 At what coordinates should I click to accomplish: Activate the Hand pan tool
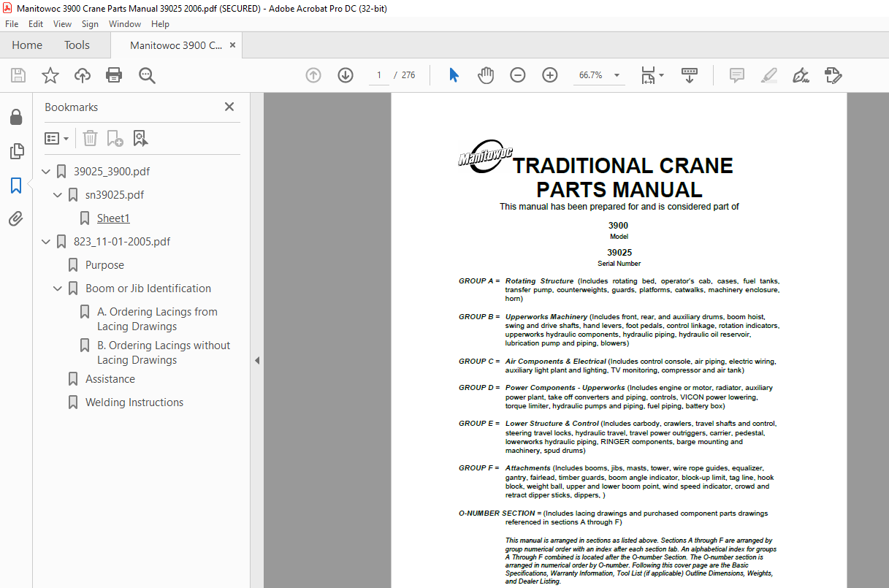(486, 75)
